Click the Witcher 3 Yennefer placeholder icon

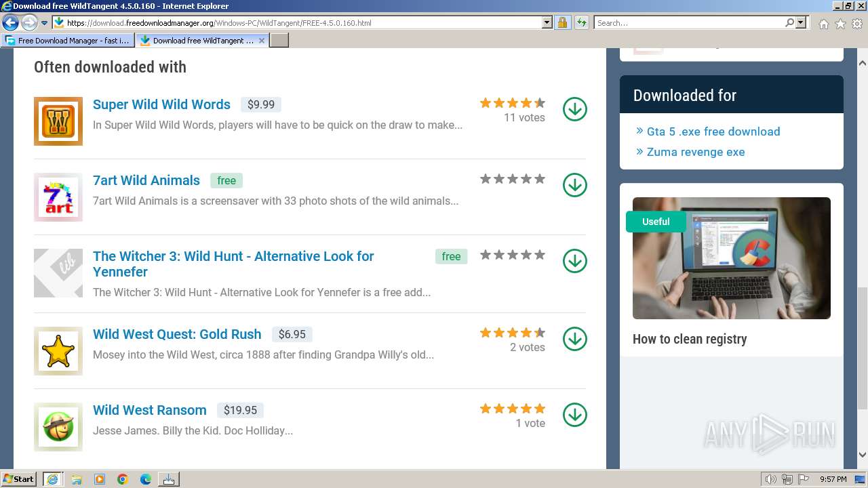coord(58,273)
